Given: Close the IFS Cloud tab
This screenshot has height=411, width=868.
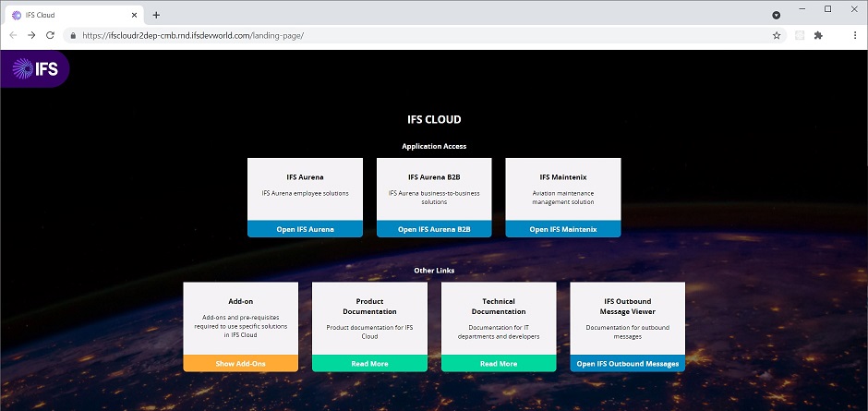Looking at the screenshot, I should (x=135, y=15).
